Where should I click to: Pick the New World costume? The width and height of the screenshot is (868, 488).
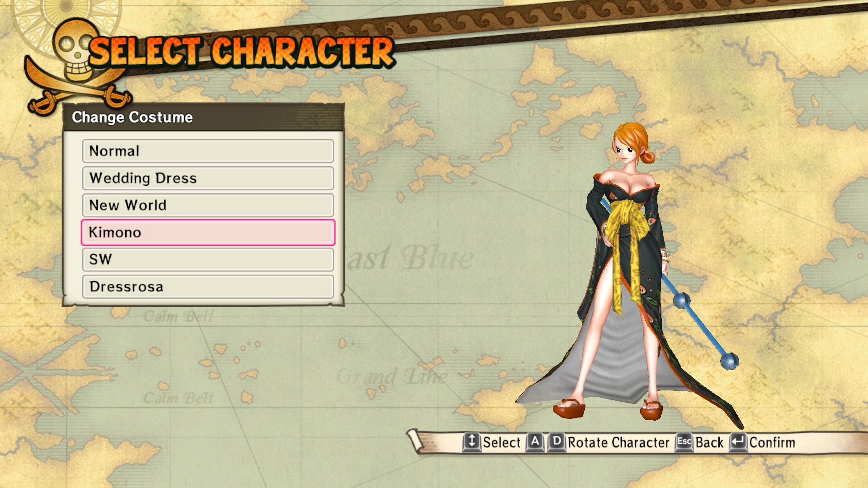(208, 205)
